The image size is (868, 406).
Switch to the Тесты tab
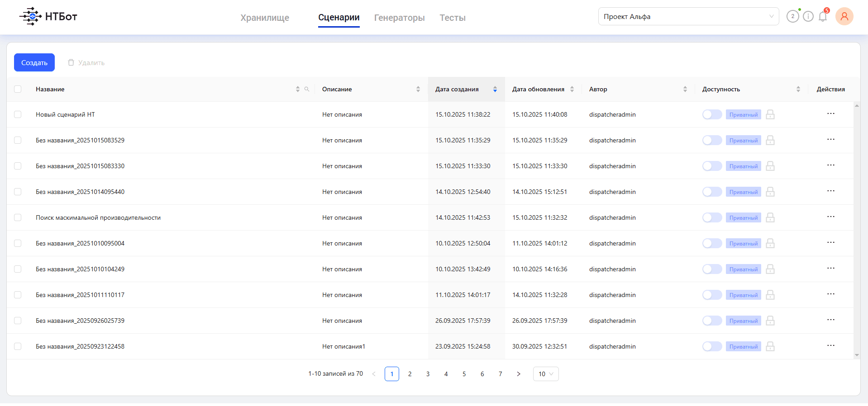pyautogui.click(x=453, y=18)
